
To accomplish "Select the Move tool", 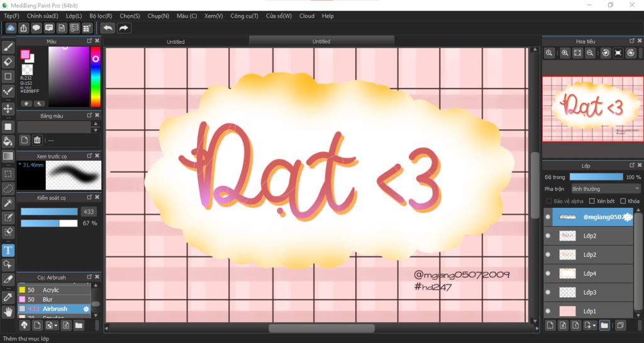I will 8,109.
